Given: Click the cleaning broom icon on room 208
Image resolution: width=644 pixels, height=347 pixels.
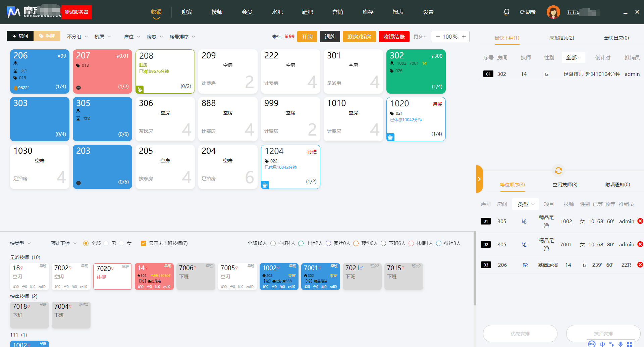Looking at the screenshot, I should pos(140,90).
